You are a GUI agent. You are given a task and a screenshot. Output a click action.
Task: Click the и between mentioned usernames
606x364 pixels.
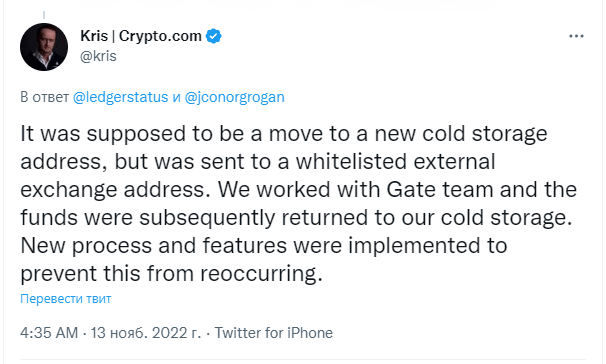[177, 97]
